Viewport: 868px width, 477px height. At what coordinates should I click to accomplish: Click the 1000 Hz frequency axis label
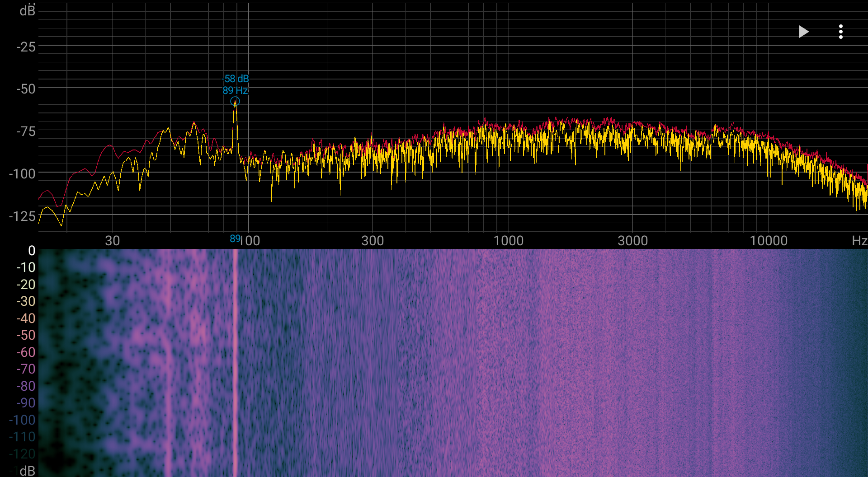tap(509, 241)
